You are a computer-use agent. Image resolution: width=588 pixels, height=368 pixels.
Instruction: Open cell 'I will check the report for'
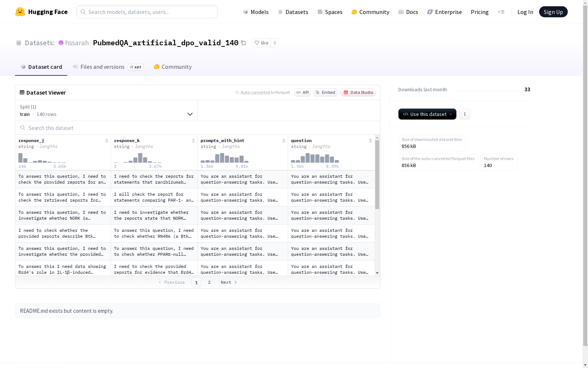[x=154, y=197]
